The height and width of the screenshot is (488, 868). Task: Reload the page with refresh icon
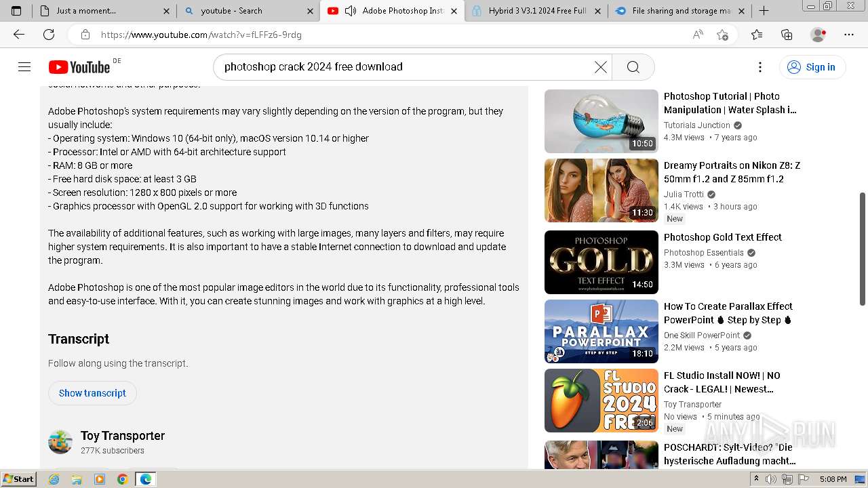point(49,35)
